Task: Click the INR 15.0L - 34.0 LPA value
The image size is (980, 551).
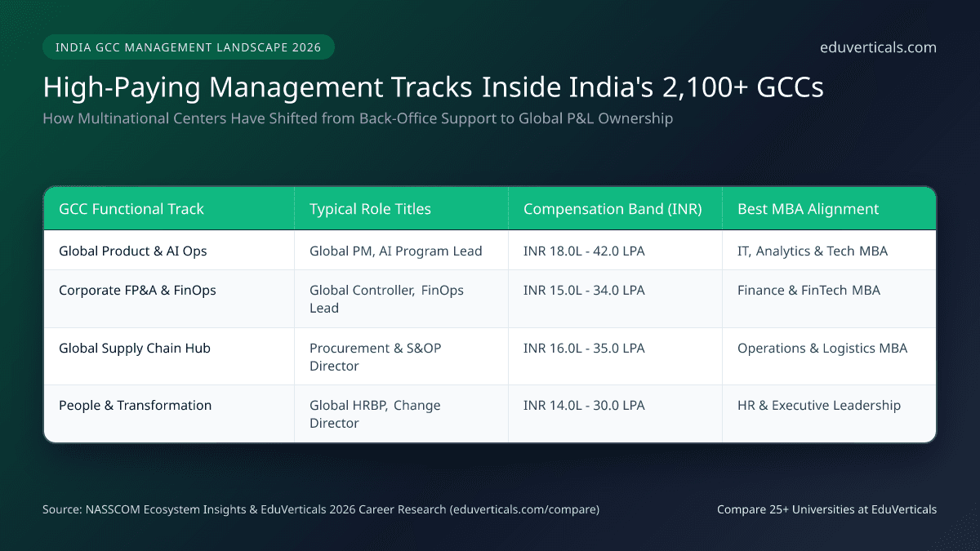Action: (x=584, y=290)
